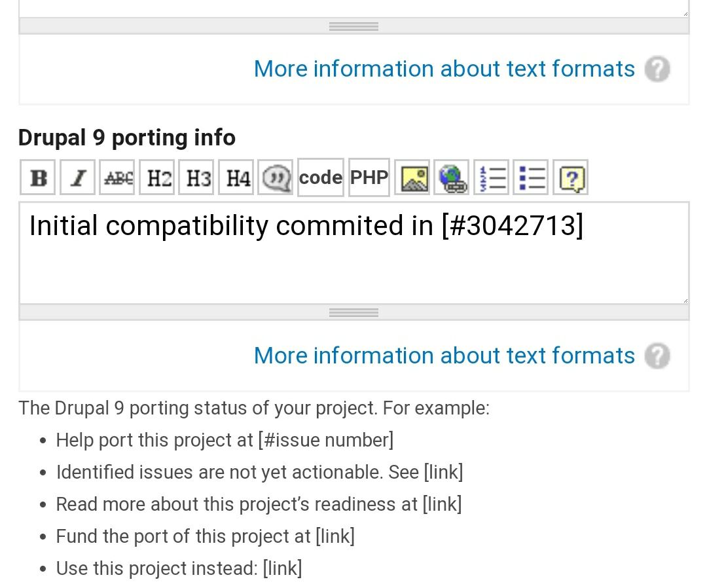Click help icon beside the lower text formats link
The width and height of the screenshot is (707, 588).
[657, 356]
